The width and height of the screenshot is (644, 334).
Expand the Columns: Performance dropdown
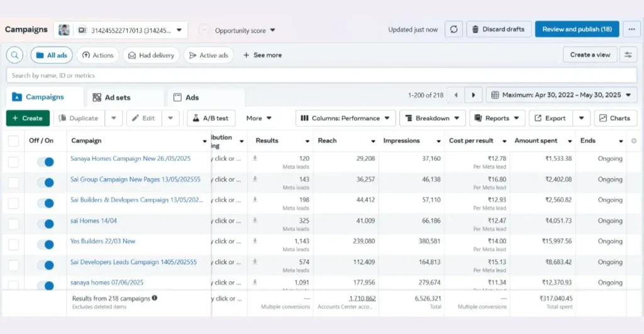click(x=345, y=118)
